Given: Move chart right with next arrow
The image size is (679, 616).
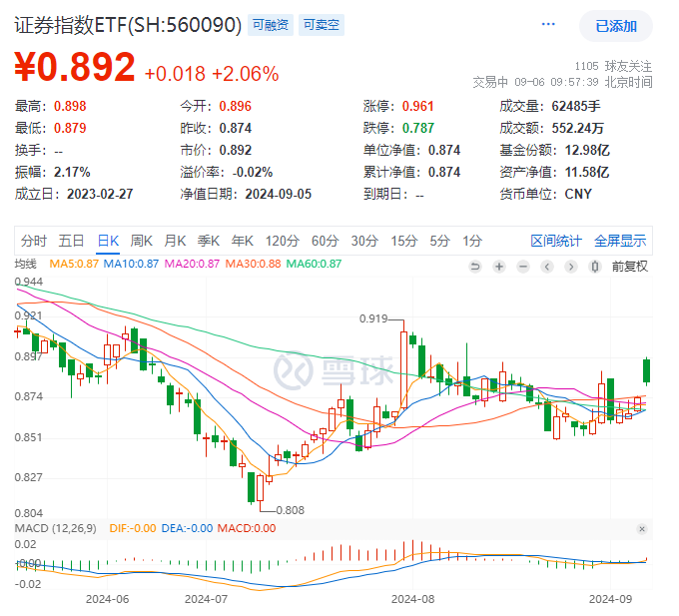Looking at the screenshot, I should (x=571, y=267).
